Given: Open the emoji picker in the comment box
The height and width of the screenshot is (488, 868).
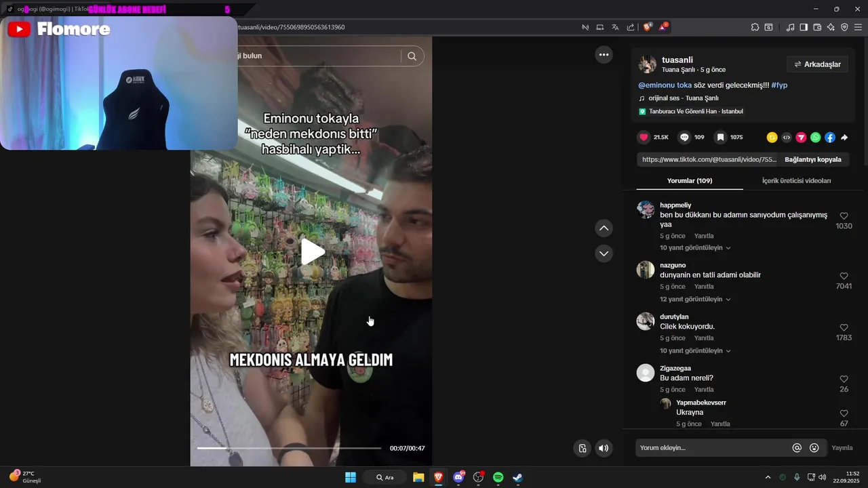Looking at the screenshot, I should click(814, 448).
